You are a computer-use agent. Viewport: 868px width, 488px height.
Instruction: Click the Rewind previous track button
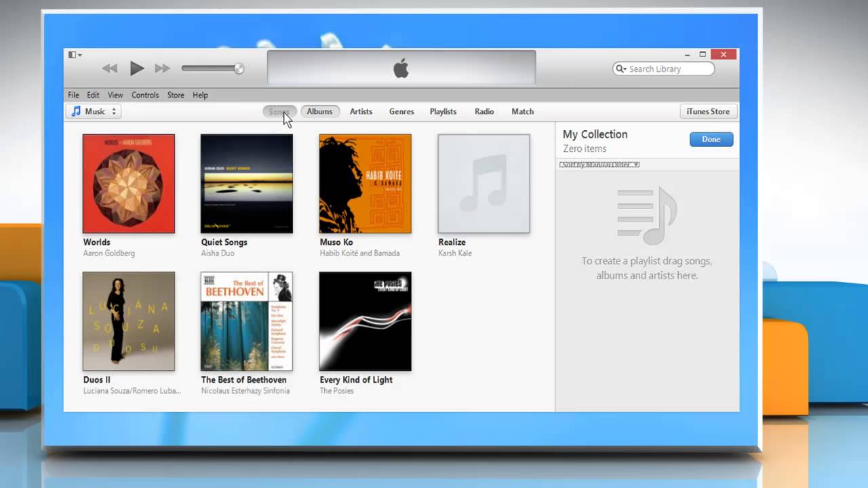[x=109, y=68]
